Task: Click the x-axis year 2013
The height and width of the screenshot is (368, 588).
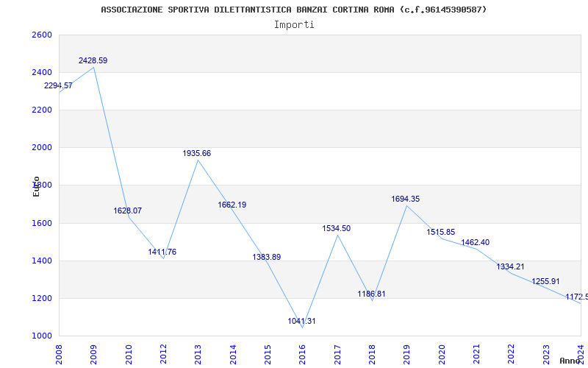Action: tap(198, 355)
